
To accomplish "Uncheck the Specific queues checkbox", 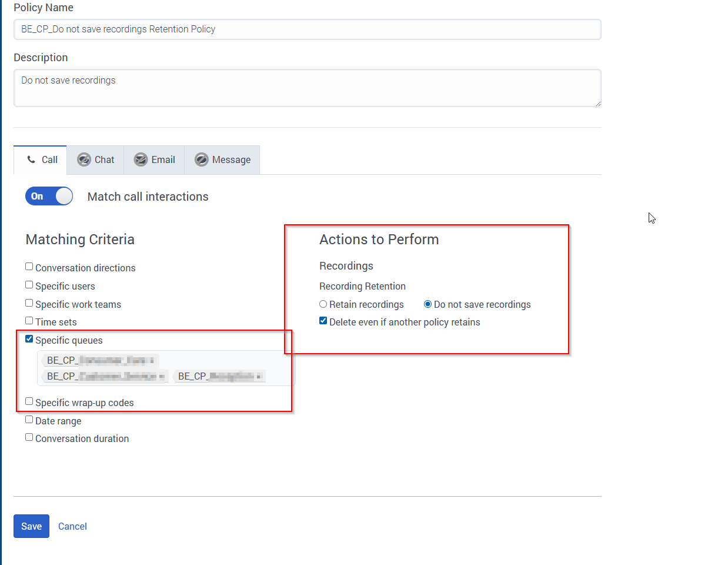I will click(x=29, y=340).
